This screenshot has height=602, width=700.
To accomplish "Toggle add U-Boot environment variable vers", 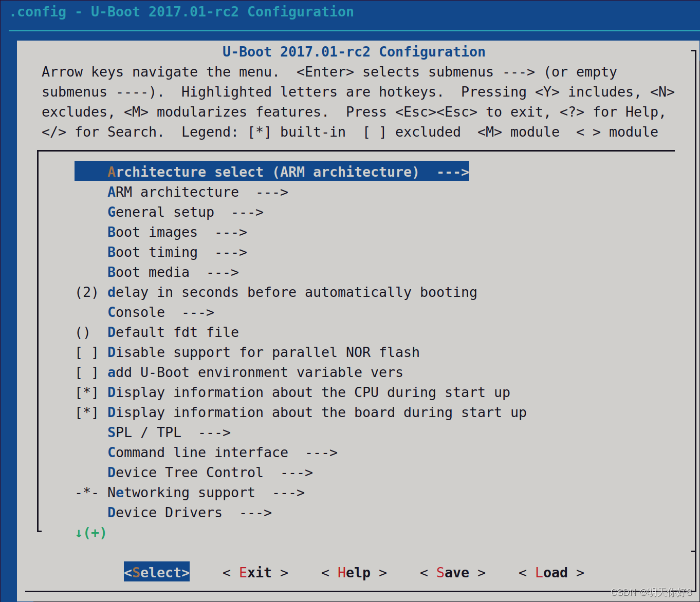I will (240, 372).
